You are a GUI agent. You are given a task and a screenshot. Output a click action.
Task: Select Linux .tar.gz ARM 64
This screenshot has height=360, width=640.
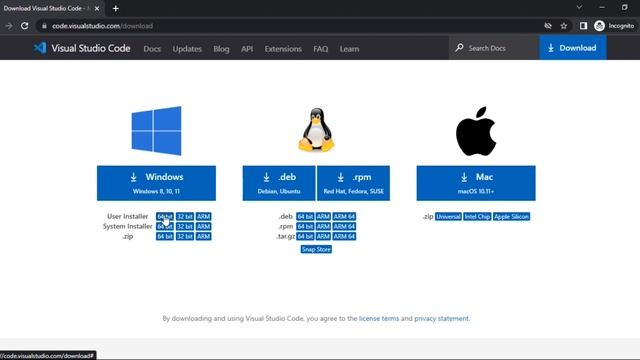pos(344,236)
